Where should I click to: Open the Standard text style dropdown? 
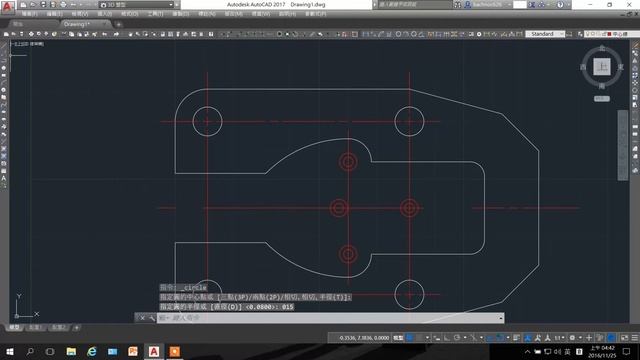point(545,34)
